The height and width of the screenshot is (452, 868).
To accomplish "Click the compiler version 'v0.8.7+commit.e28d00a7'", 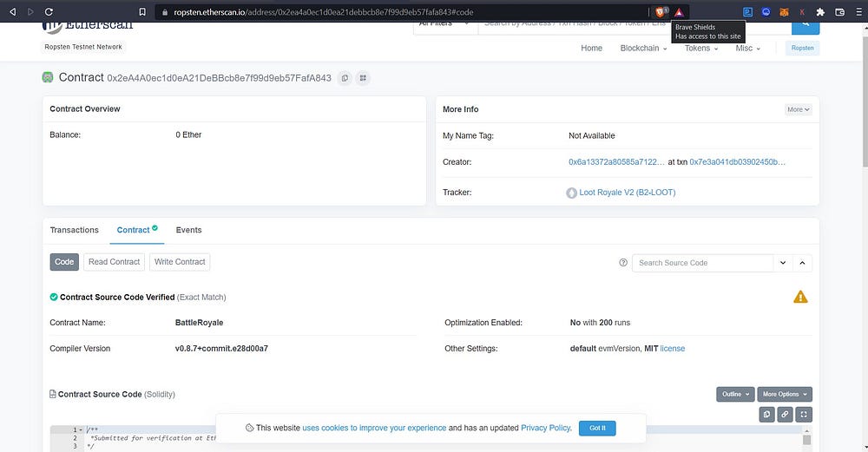I will tap(221, 349).
